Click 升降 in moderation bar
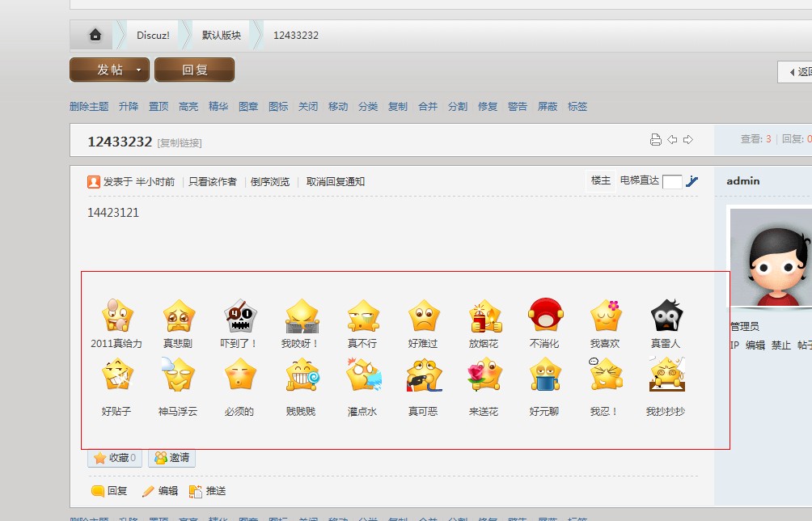The image size is (812, 521). (129, 107)
